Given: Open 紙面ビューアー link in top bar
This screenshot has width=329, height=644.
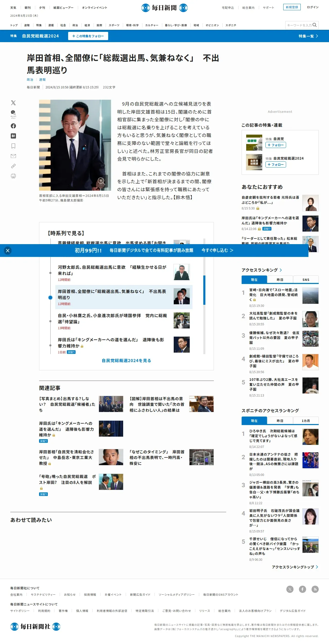Looking at the screenshot, I should pyautogui.click(x=63, y=8).
